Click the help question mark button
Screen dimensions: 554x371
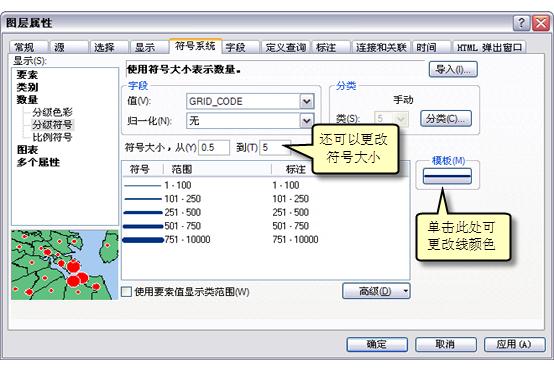pyautogui.click(x=521, y=24)
